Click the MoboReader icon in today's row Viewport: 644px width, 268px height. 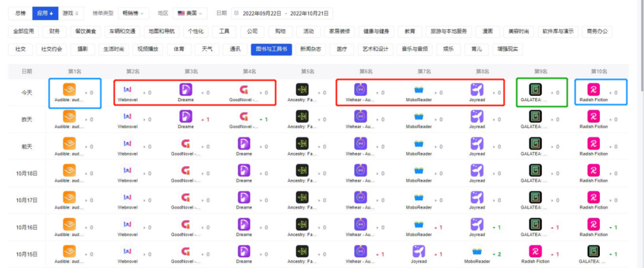tap(419, 90)
